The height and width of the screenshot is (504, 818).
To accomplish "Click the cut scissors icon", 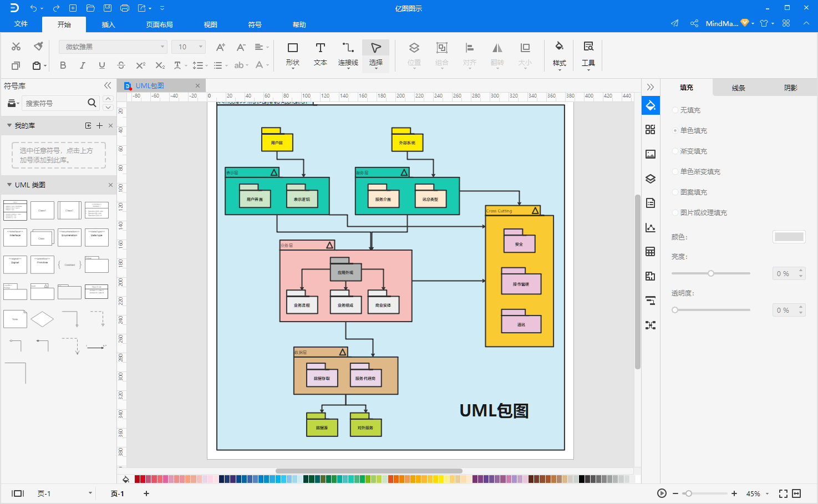I will [16, 47].
